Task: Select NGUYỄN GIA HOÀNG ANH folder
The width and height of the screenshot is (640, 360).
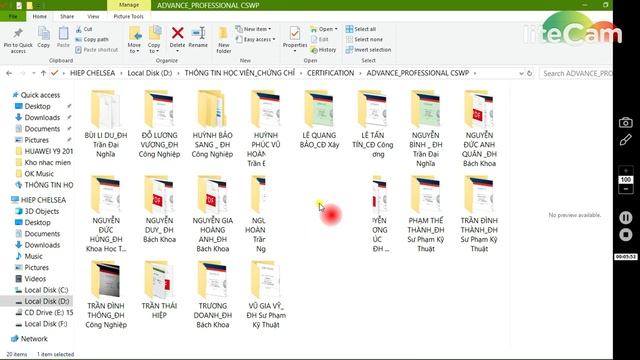Action: click(212, 214)
